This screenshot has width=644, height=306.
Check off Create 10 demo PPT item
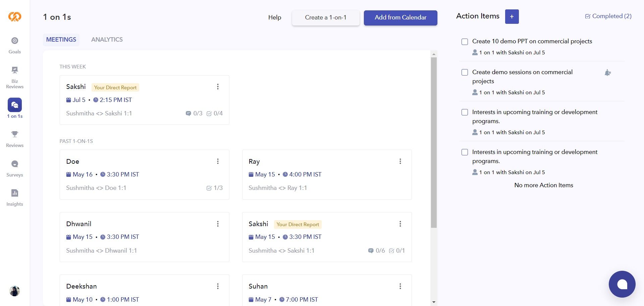(x=465, y=42)
